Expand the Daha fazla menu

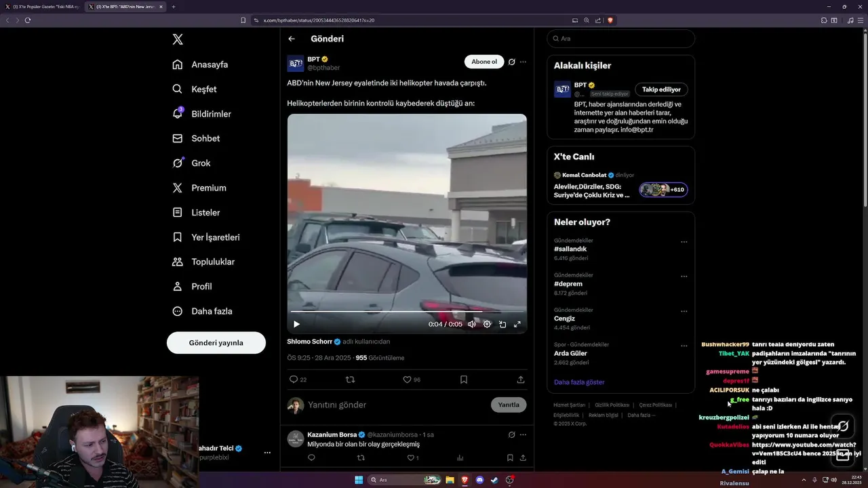pyautogui.click(x=202, y=311)
